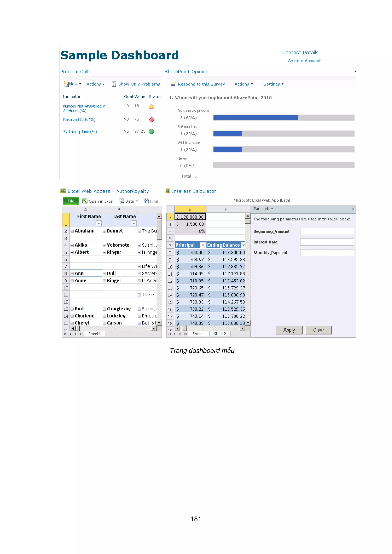
Task: Open the green File menu
Action: tap(71, 201)
